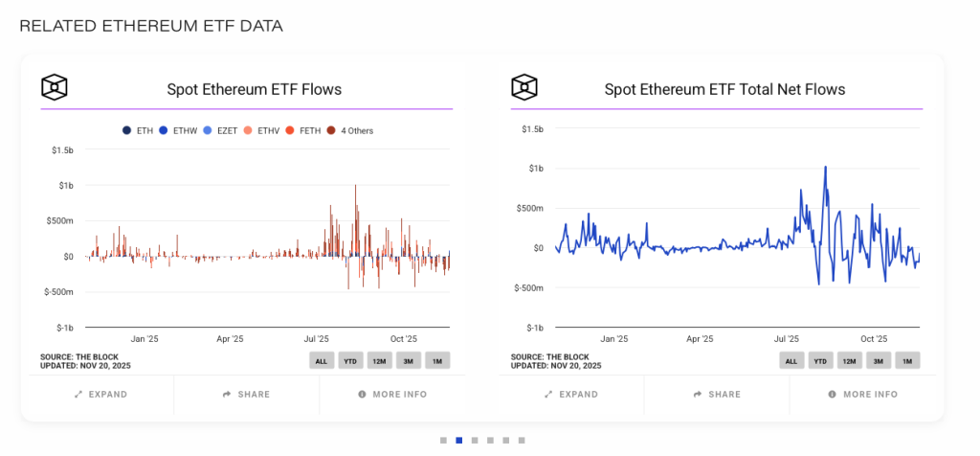Screen dimensions: 980x456
Task: Hide the FETH series via legend
Action: tap(304, 130)
